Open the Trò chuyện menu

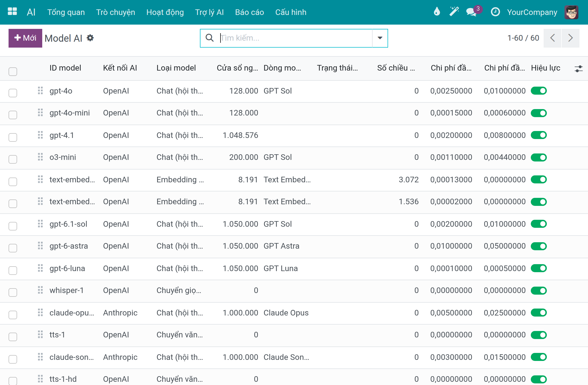coord(116,12)
